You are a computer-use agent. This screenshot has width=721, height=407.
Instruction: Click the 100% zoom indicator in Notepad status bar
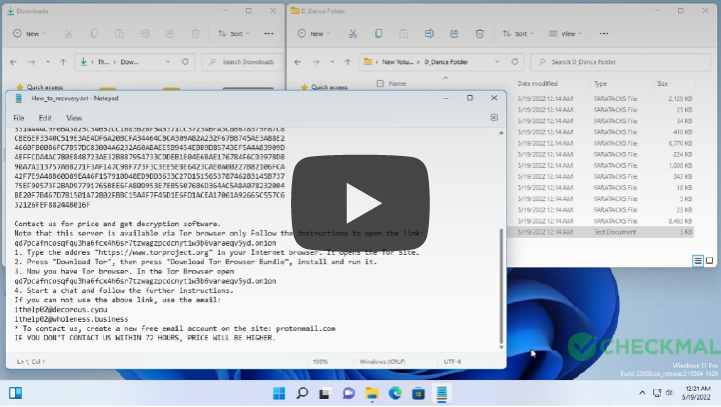[320, 362]
